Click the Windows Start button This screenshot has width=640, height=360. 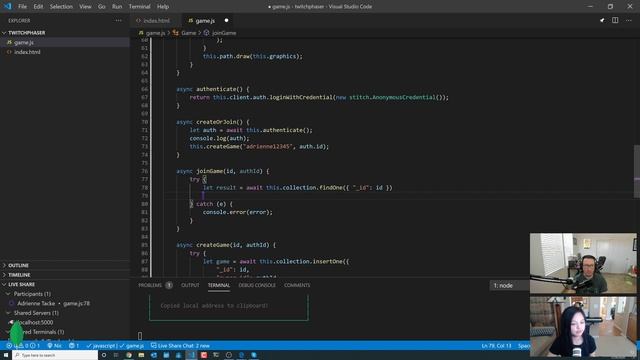6,355
